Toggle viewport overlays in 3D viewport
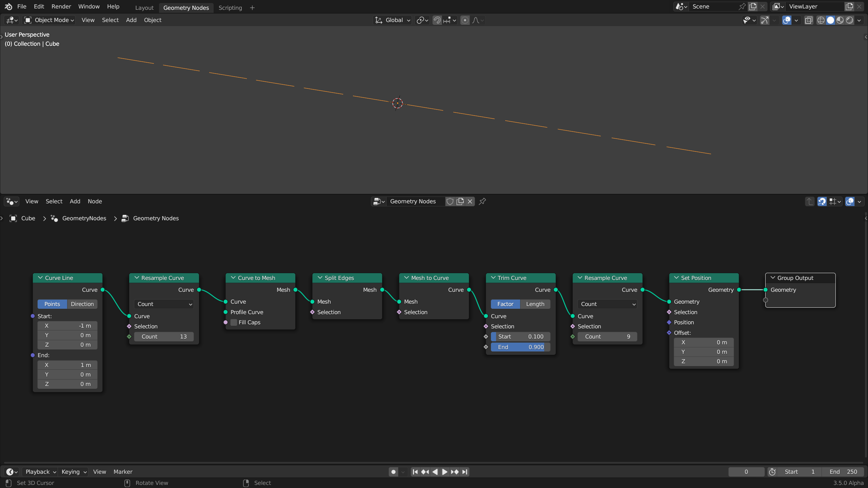 (787, 20)
